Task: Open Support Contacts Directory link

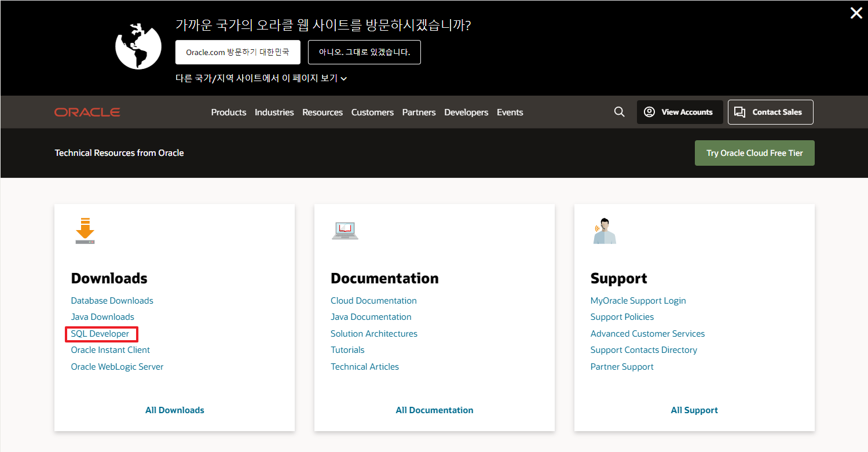Action: pyautogui.click(x=643, y=350)
